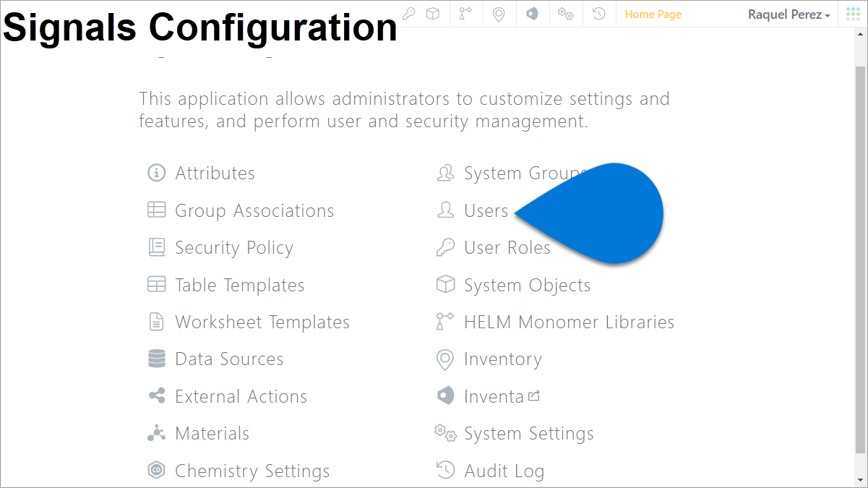Click the System Groups people icon
The image size is (868, 488).
click(x=445, y=173)
